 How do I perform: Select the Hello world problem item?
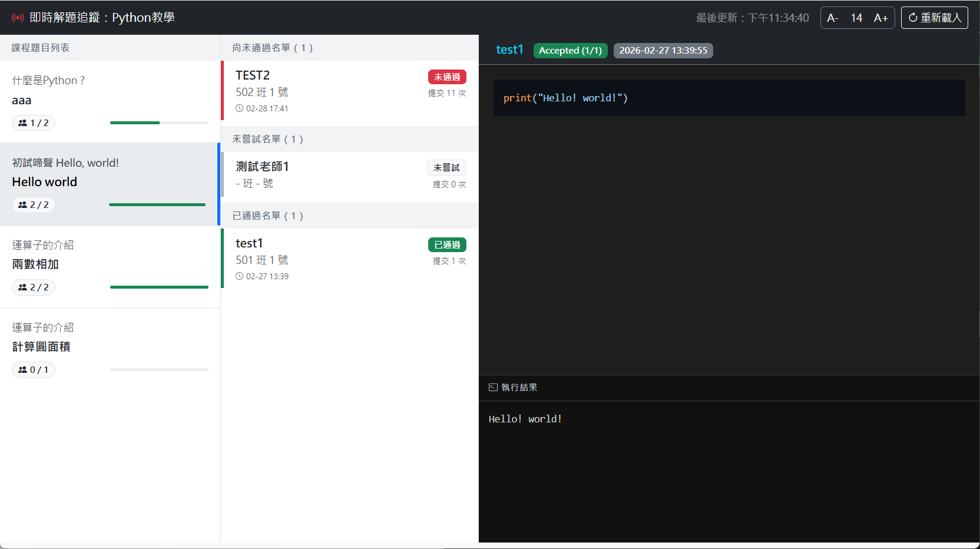[110, 184]
